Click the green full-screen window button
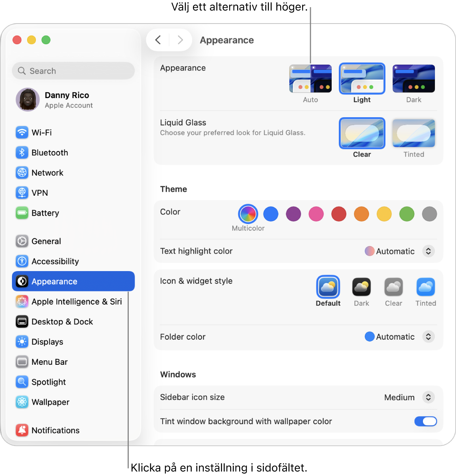 pyautogui.click(x=46, y=40)
